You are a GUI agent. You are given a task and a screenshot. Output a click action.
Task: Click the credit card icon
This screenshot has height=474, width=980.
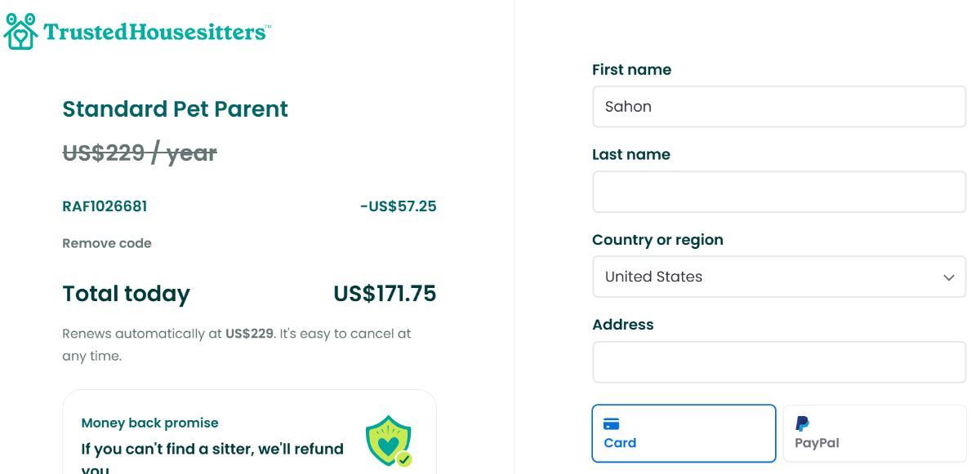click(x=611, y=423)
